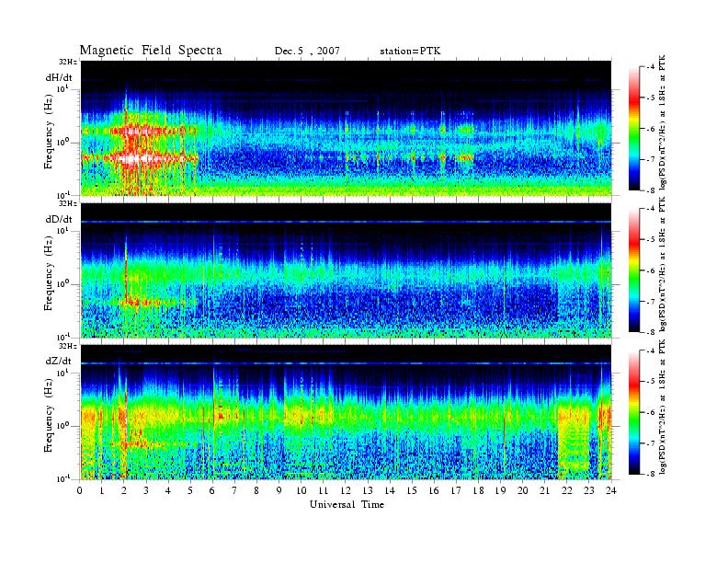
Task: Click hour 12 on the time axis
Action: coord(346,490)
